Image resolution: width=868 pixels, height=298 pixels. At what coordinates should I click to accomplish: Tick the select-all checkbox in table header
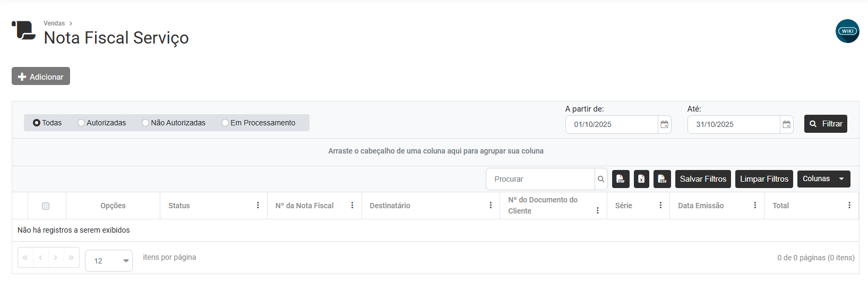(x=46, y=206)
